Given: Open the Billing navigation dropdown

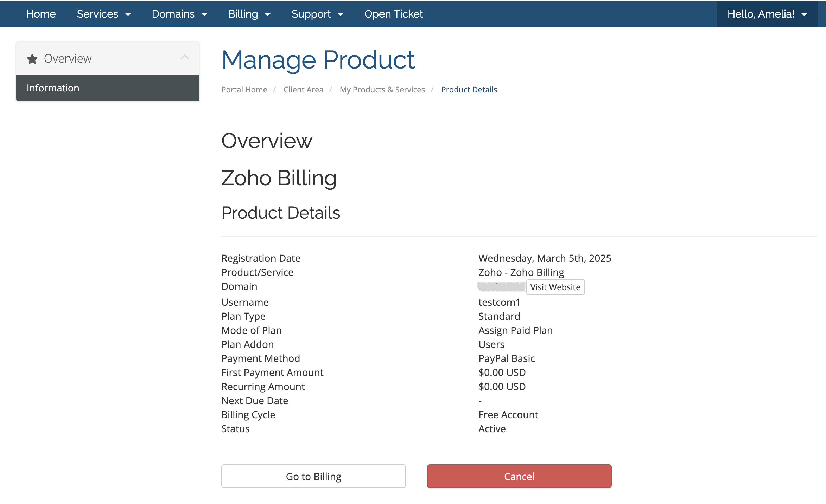Looking at the screenshot, I should [x=249, y=14].
